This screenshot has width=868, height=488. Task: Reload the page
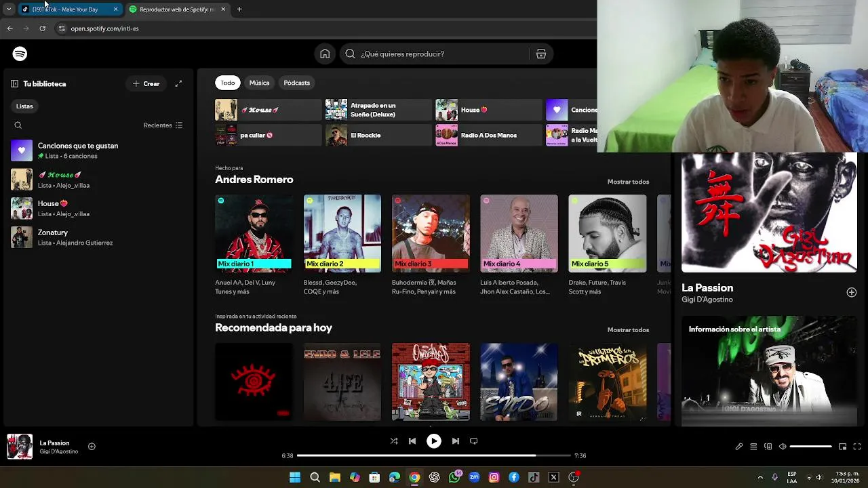pos(42,28)
